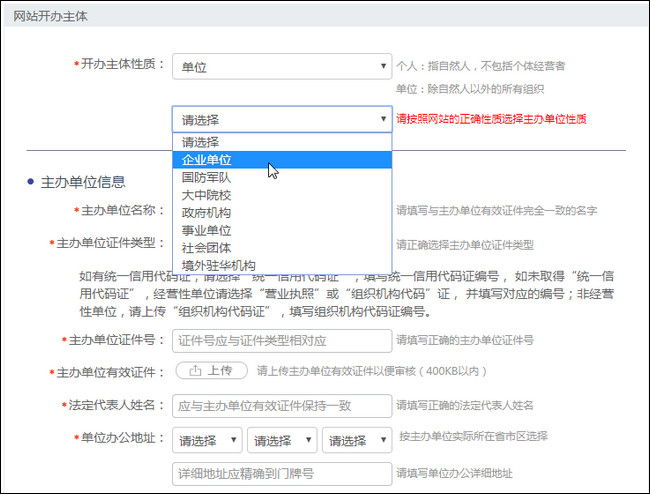Choose 事业单位 from the dropdown list
This screenshot has width=650, height=494.
[x=282, y=230]
